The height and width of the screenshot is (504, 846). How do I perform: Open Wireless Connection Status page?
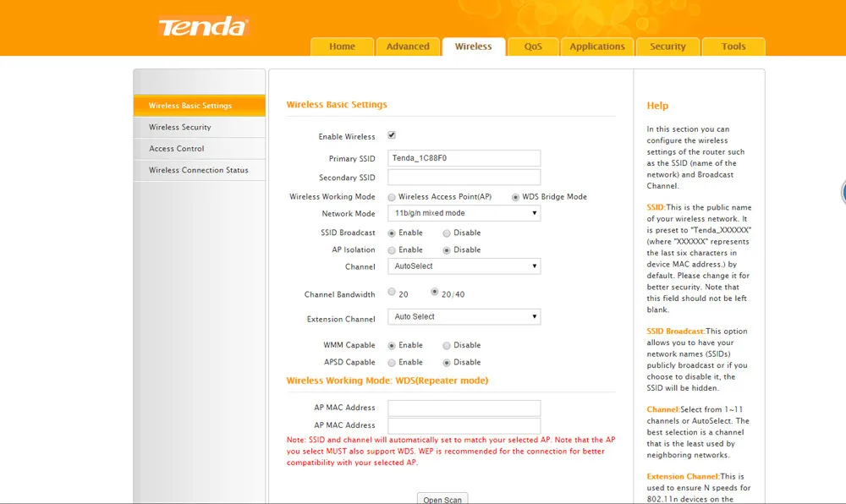tap(199, 170)
